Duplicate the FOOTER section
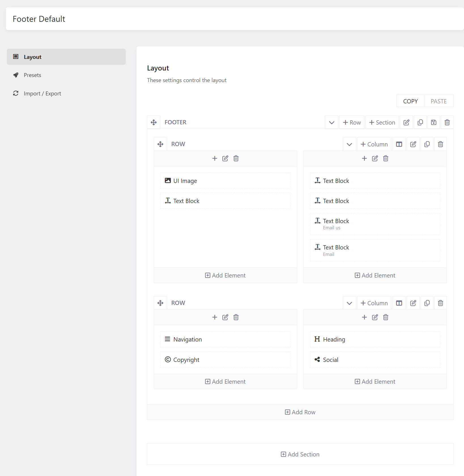 tap(420, 122)
